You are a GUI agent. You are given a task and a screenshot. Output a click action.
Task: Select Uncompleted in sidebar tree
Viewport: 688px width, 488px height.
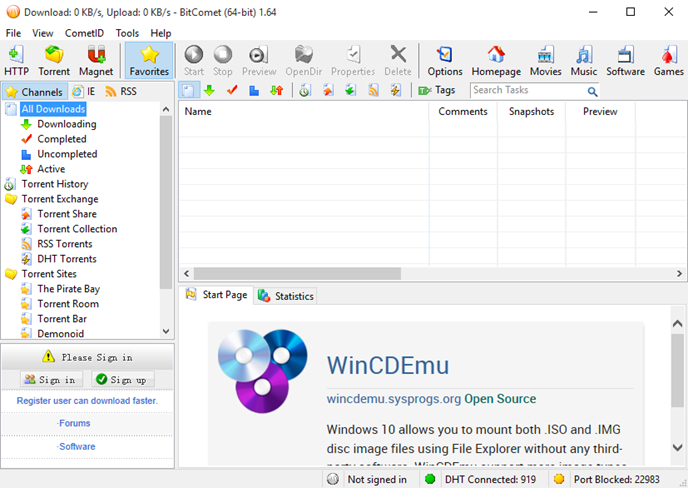pyautogui.click(x=67, y=154)
